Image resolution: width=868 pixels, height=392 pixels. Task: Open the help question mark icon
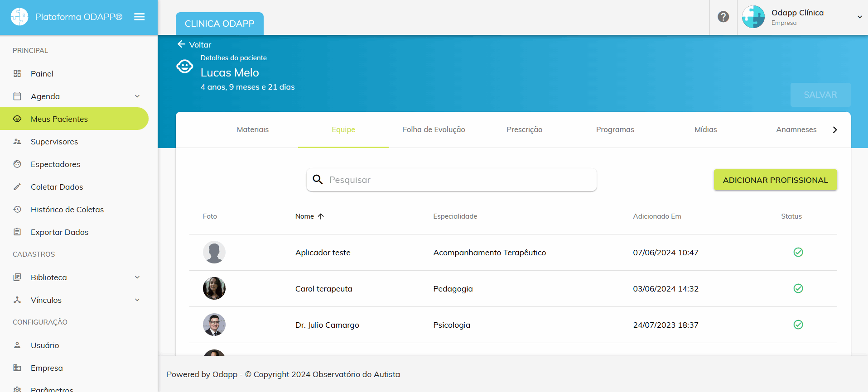(723, 17)
